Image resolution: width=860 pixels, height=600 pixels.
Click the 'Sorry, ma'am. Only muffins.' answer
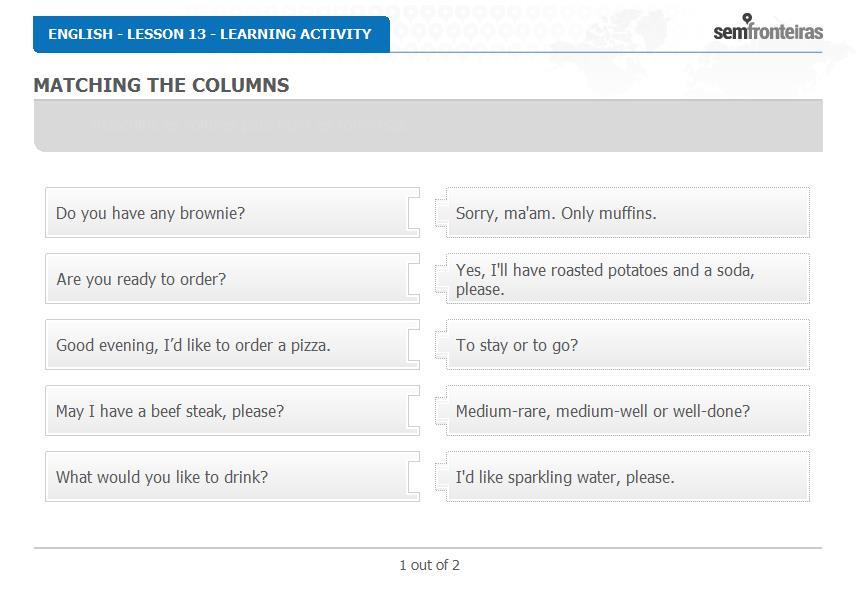(x=627, y=213)
